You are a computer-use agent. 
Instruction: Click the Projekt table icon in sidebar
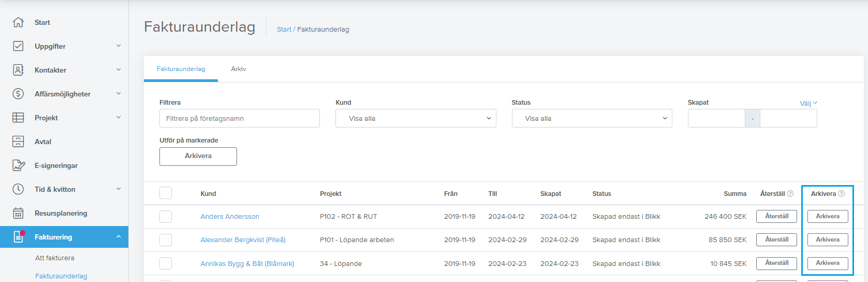pyautogui.click(x=18, y=118)
